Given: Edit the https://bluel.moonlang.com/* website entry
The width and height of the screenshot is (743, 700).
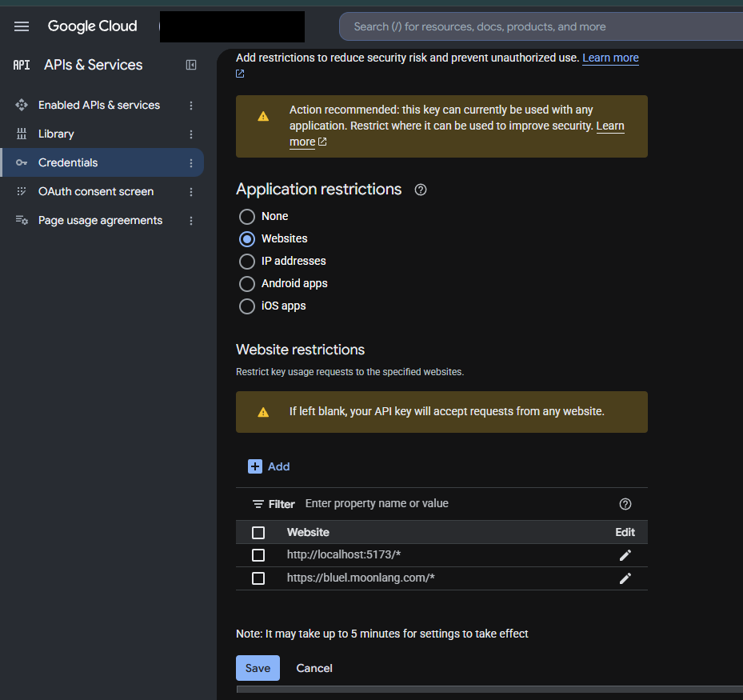Looking at the screenshot, I should pyautogui.click(x=625, y=578).
